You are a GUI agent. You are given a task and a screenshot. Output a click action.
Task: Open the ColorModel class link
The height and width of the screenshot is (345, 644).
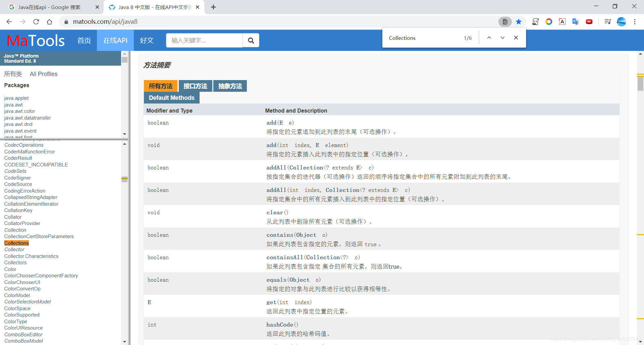17,295
